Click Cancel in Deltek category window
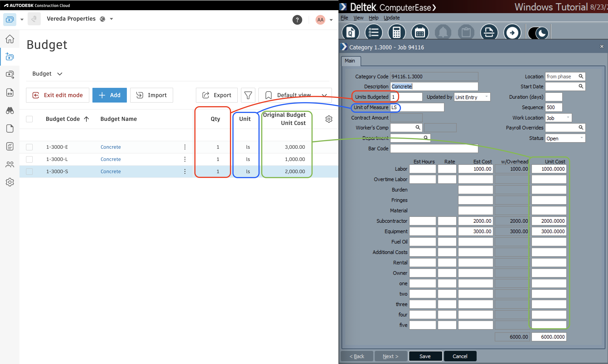Viewport: 608px width, 364px height. pos(460,356)
